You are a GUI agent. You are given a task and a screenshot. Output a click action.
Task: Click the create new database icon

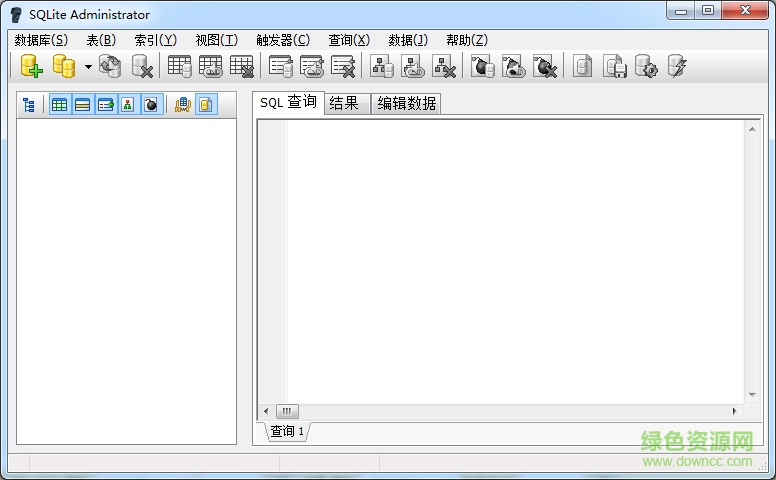coord(31,66)
